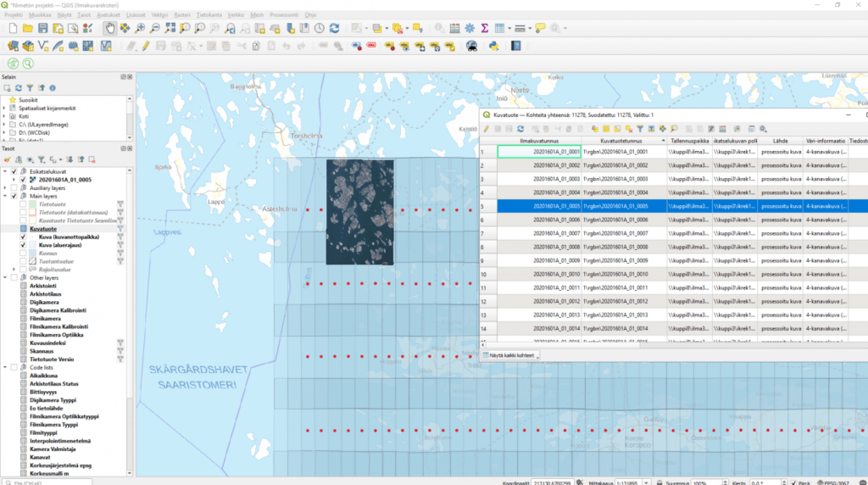Collapse the Main layers group
The image size is (868, 485).
5,196
